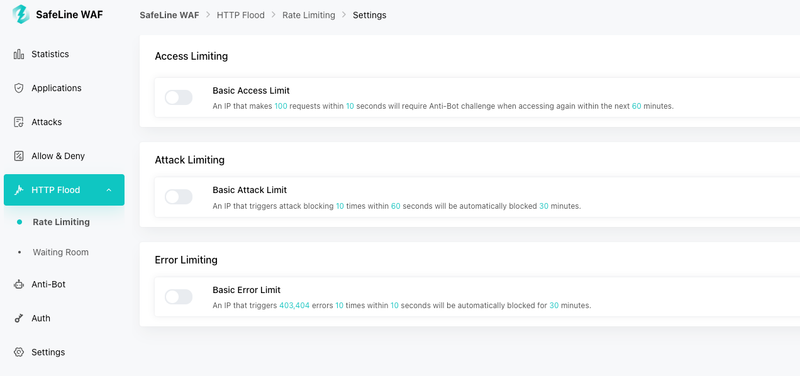Select the Applications shield icon
The image size is (800, 376).
[19, 88]
